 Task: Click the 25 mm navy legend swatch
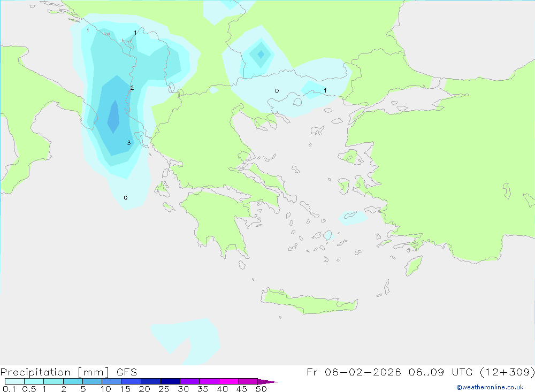pos(170,381)
